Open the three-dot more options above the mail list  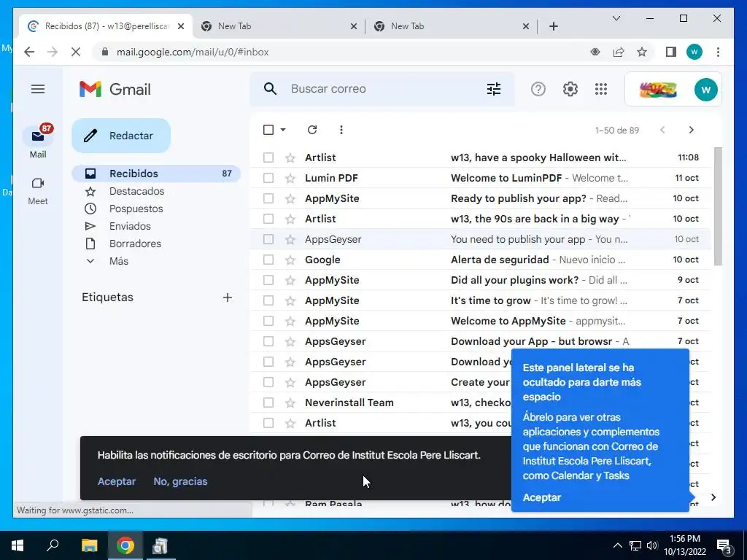[x=341, y=130]
